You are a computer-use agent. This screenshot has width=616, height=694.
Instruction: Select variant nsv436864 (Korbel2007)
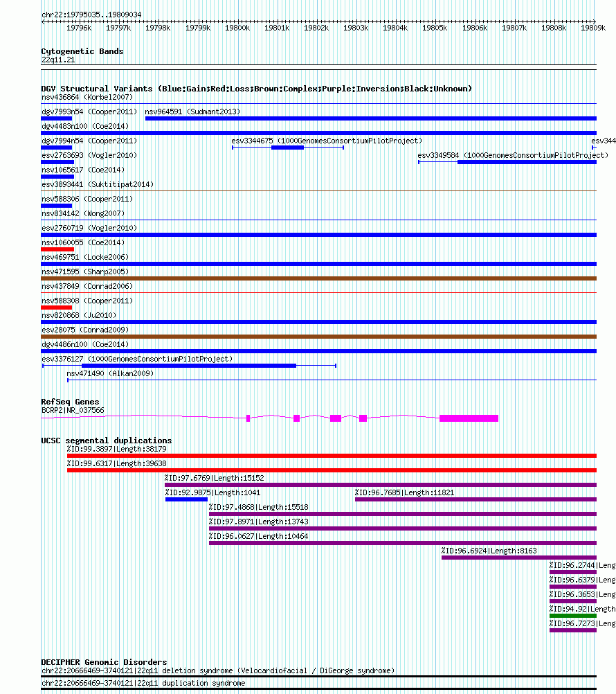(x=87, y=98)
